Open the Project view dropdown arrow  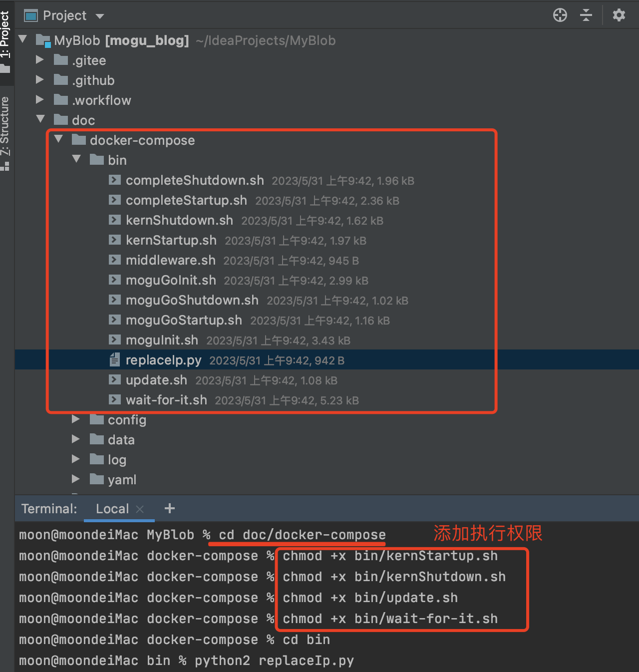coord(100,16)
